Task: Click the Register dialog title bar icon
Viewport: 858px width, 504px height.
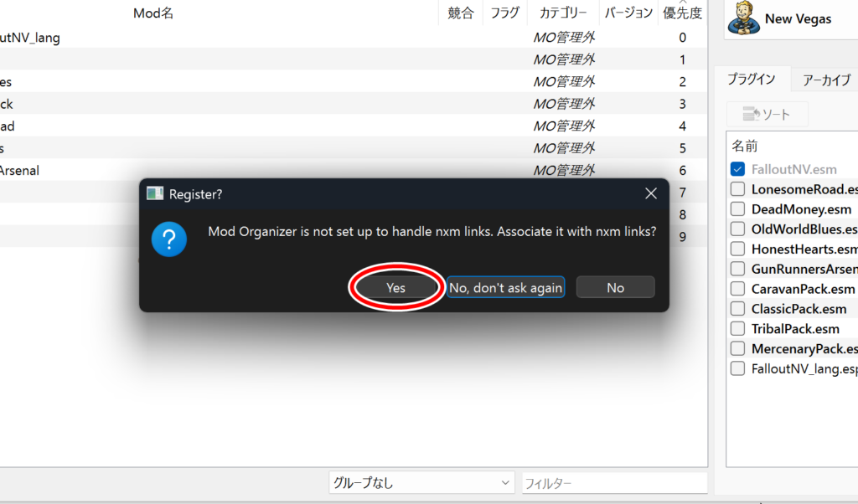Action: [155, 194]
